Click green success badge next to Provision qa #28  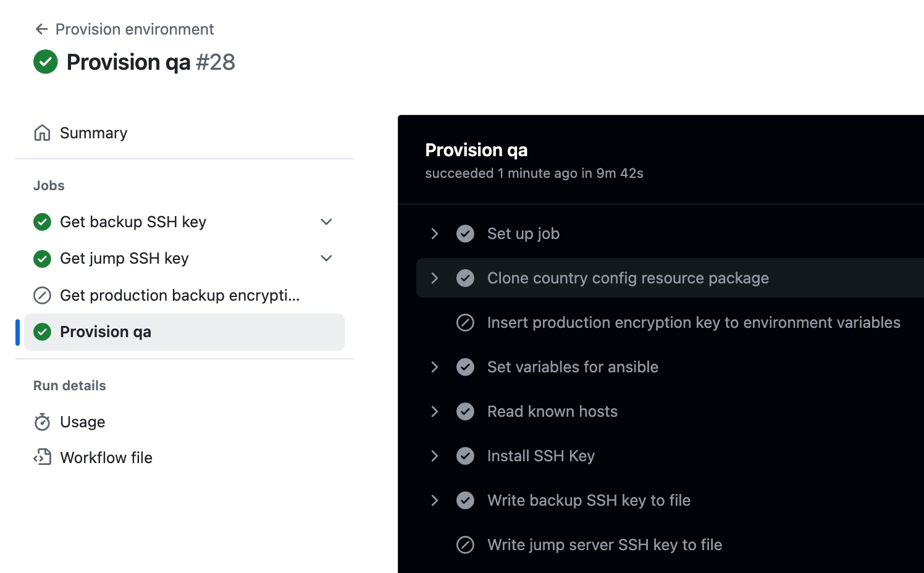45,62
